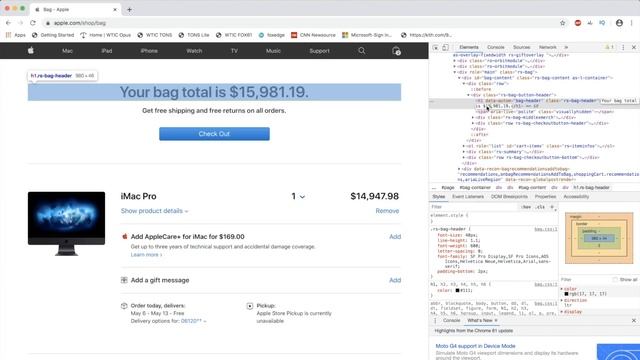640x360 pixels.
Task: Select the Elements tab in DevTools
Action: click(x=469, y=47)
